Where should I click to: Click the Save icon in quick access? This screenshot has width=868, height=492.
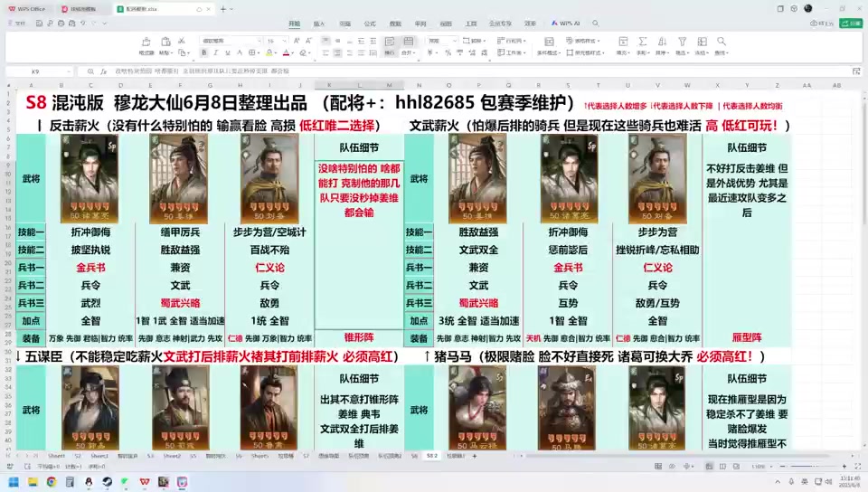39,24
